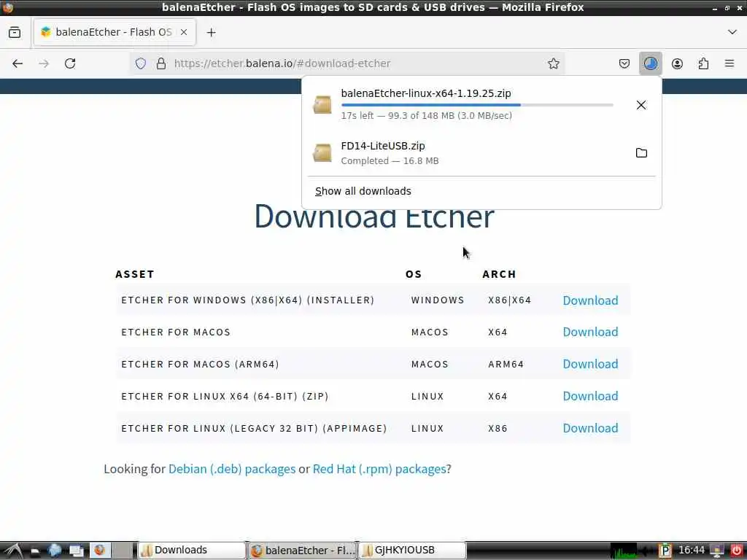The height and width of the screenshot is (560, 747).
Task: Open the taskbar start menu
Action: pos(13,551)
